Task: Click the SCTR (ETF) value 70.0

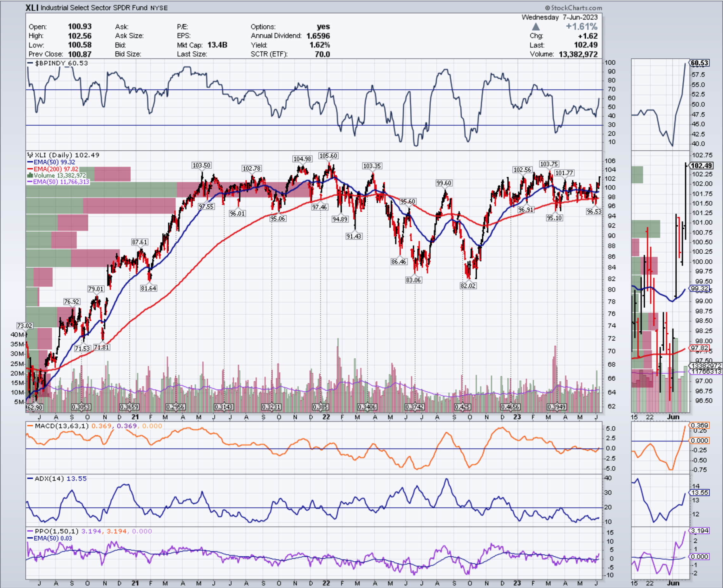Action: (x=322, y=54)
